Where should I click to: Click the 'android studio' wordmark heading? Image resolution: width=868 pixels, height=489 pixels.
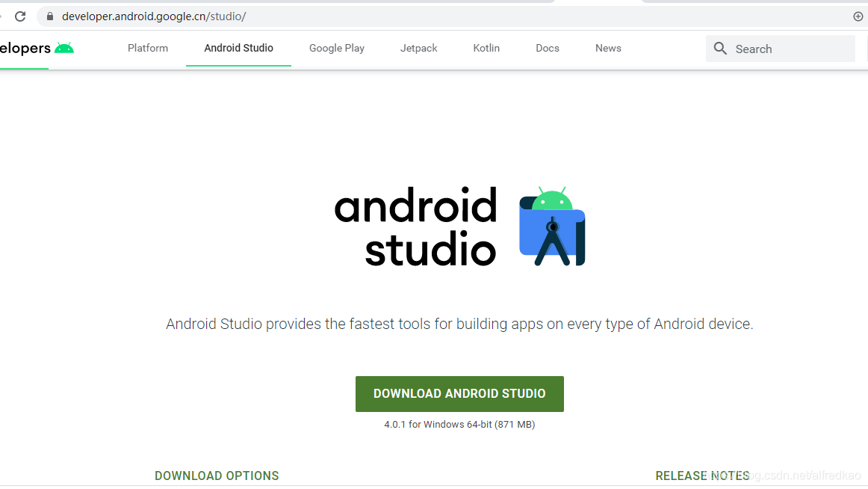[415, 227]
